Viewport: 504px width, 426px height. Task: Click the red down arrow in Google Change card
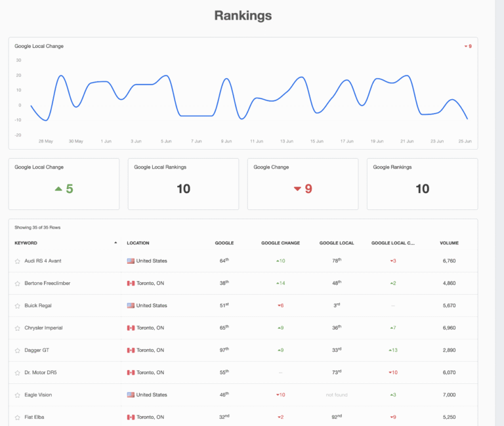click(x=297, y=189)
